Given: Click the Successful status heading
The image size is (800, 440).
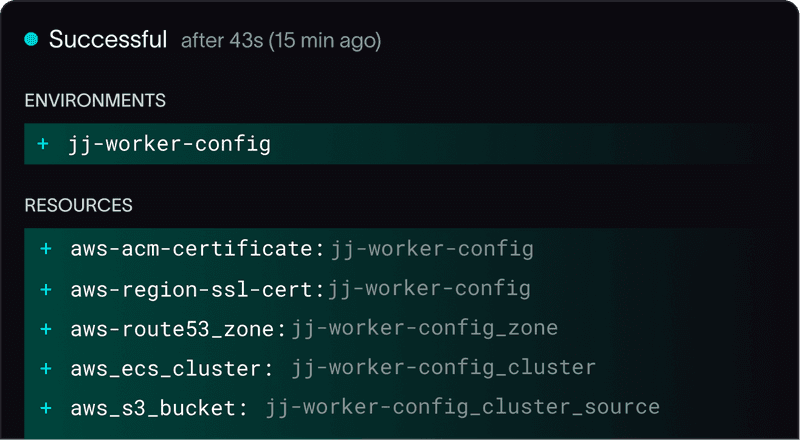Looking at the screenshot, I should point(108,40).
